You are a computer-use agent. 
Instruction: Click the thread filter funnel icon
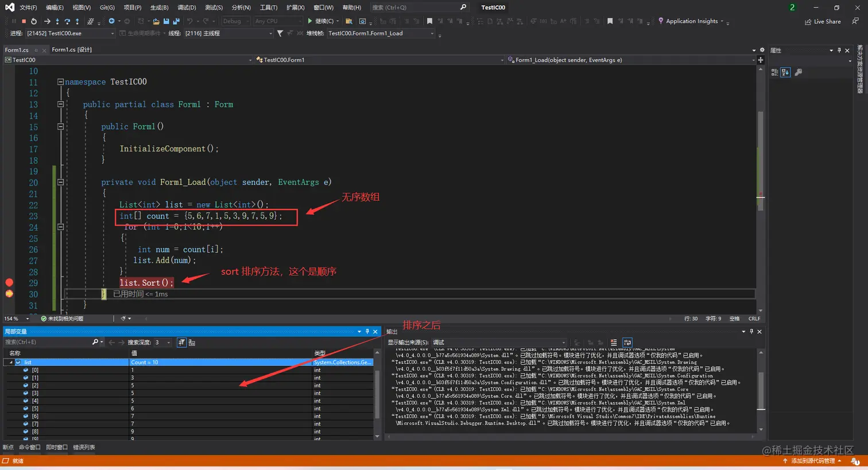(280, 33)
